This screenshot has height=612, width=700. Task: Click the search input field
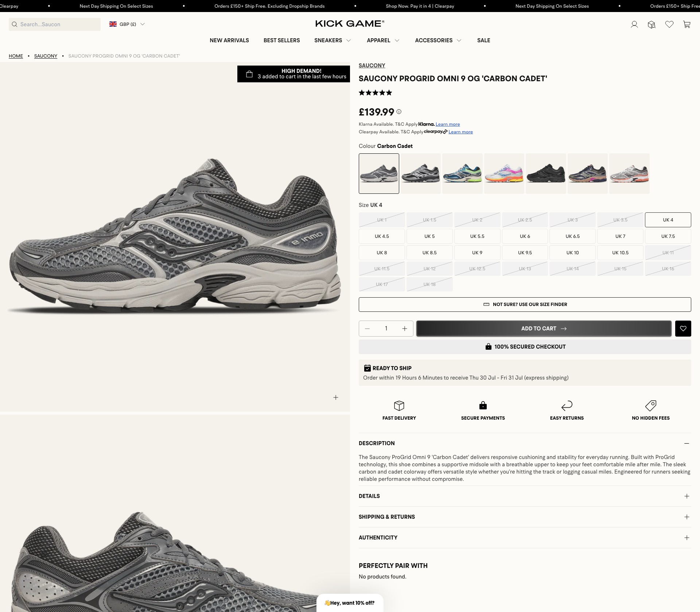55,24
